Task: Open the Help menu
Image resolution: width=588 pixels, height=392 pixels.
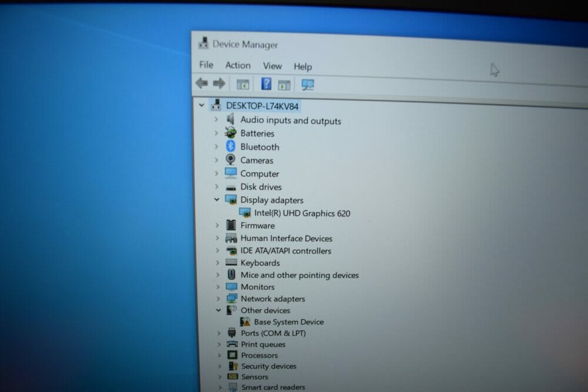Action: [303, 67]
